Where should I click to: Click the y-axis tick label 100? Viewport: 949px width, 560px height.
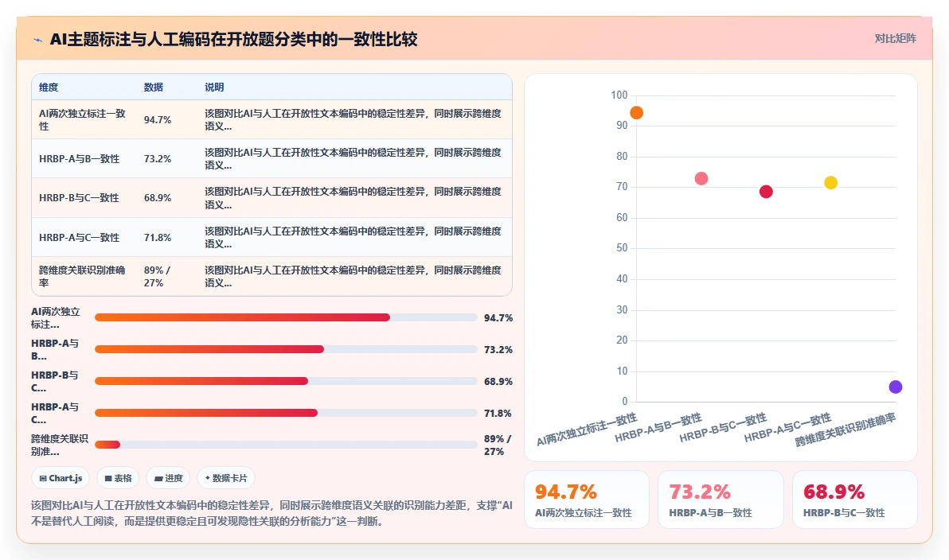pos(619,95)
